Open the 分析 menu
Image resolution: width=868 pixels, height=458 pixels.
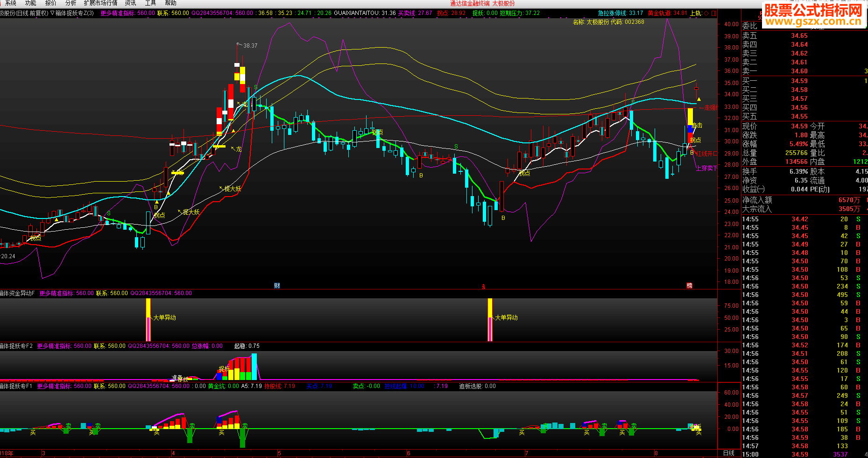71,3
